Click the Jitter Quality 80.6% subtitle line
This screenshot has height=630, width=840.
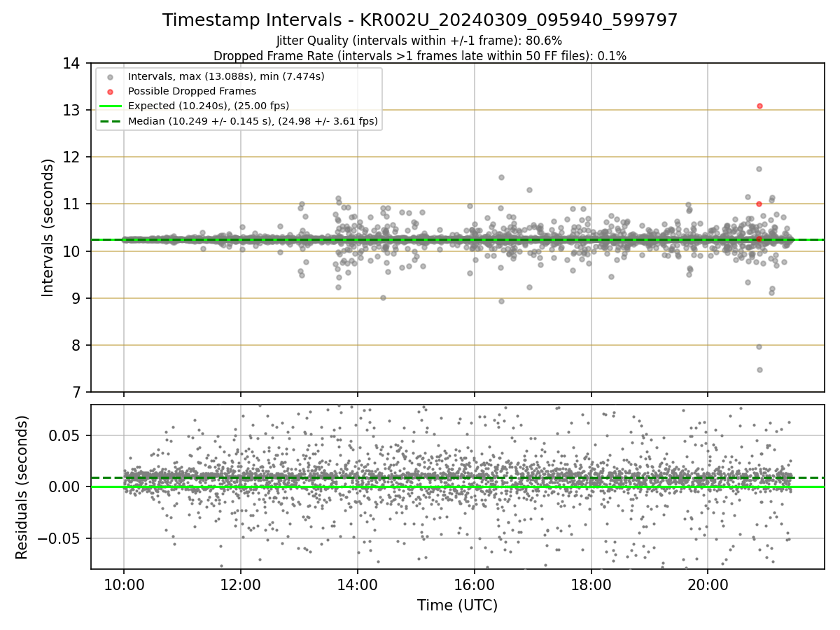[420, 41]
